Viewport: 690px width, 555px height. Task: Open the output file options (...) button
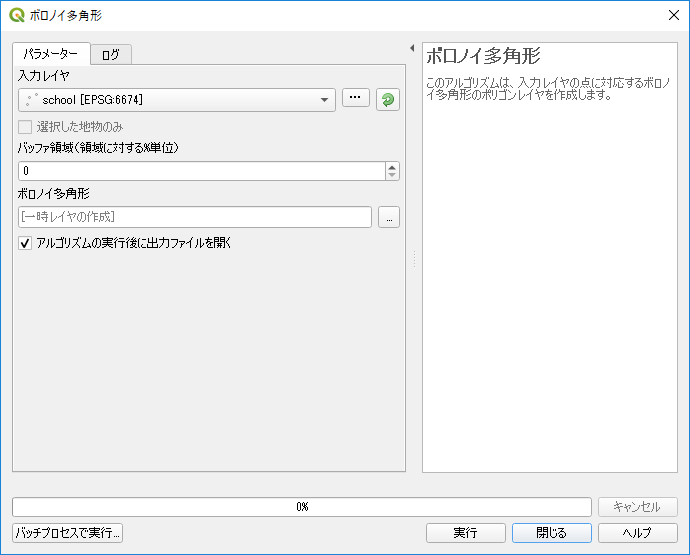pos(389,217)
